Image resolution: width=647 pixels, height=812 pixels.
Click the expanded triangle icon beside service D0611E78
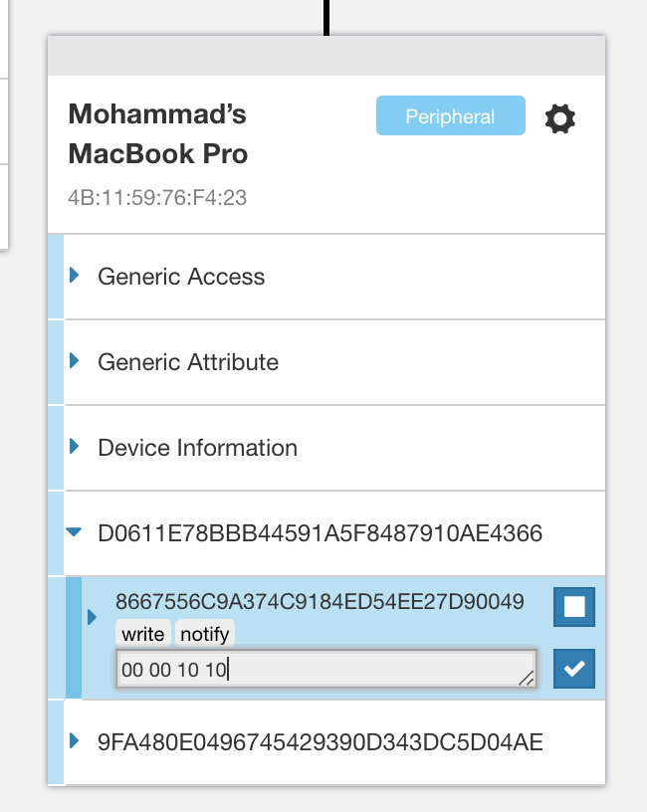coord(74,531)
